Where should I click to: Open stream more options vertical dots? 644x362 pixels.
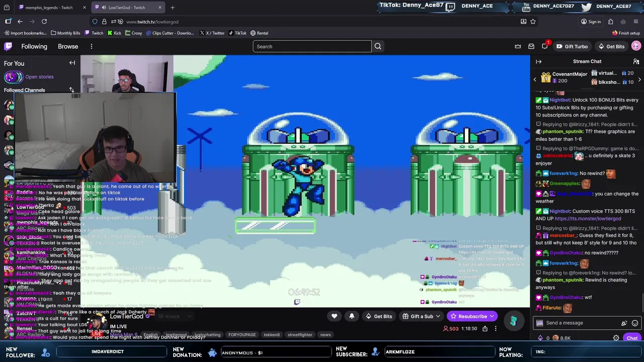[496, 329]
